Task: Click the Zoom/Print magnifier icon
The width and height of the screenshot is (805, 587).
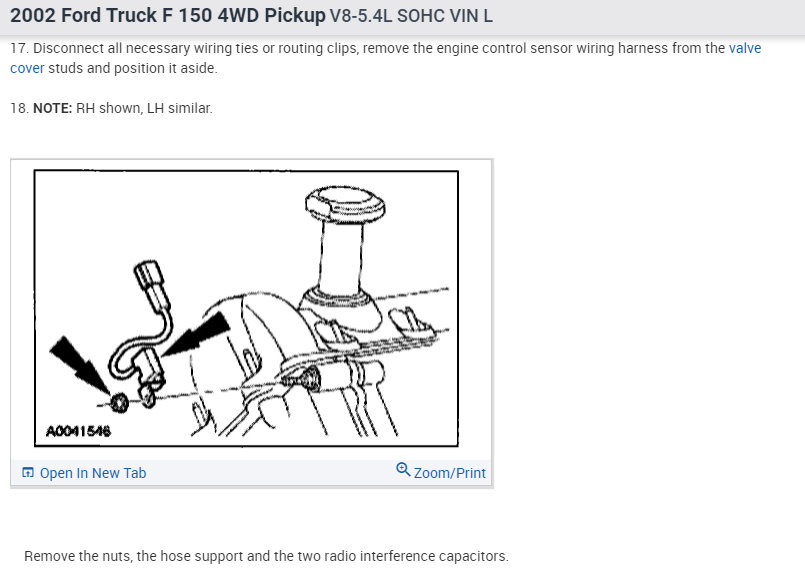Action: (x=403, y=469)
